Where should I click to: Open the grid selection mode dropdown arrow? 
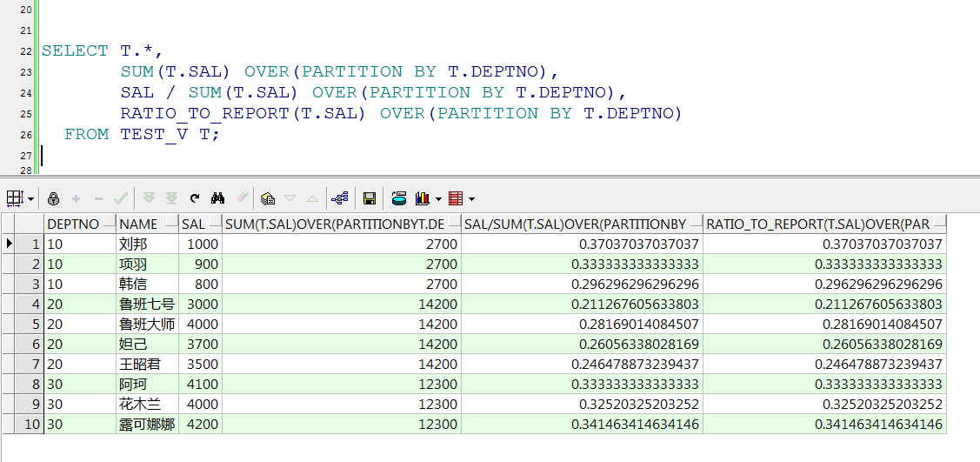point(30,199)
